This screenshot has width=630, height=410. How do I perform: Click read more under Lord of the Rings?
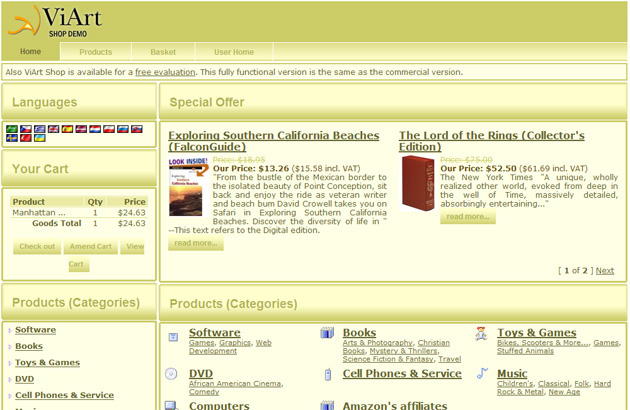point(468,217)
